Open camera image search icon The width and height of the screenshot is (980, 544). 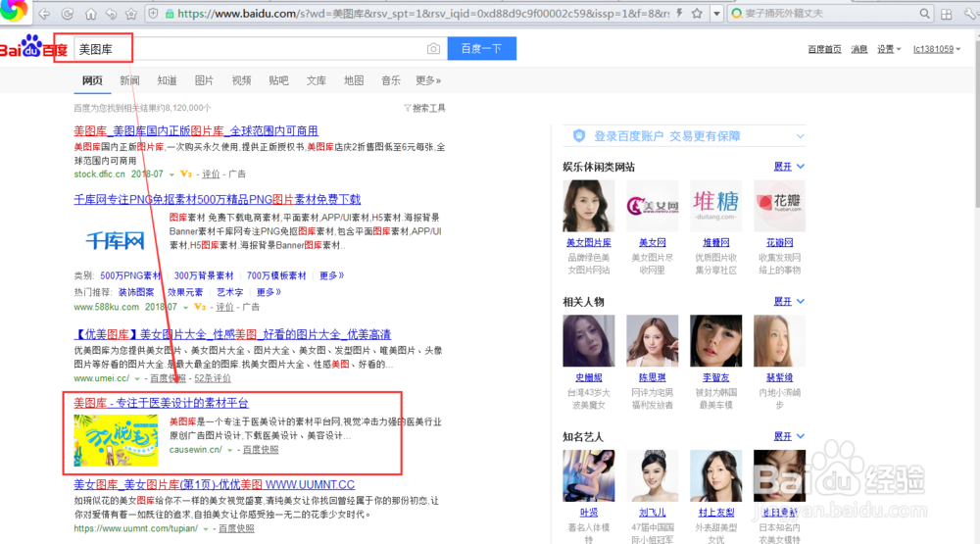(433, 49)
